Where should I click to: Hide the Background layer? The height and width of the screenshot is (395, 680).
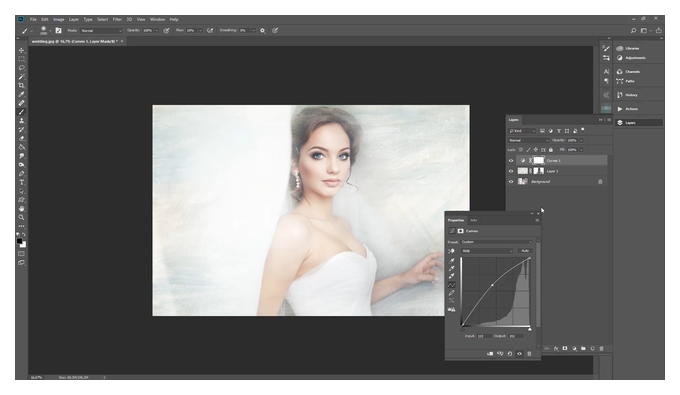click(511, 182)
